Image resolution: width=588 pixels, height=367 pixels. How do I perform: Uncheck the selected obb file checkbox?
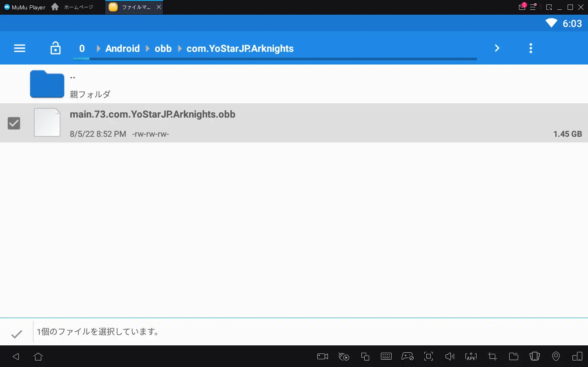coord(14,123)
